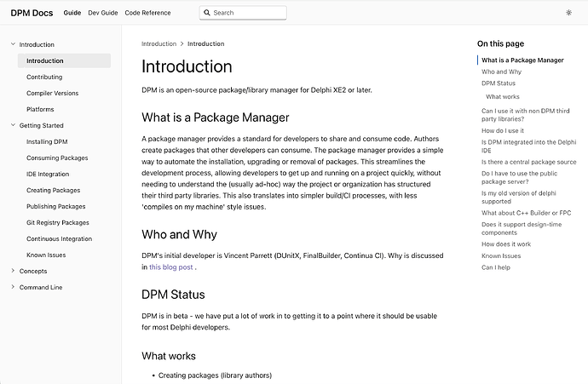Follow the 'this blog post' link
The width and height of the screenshot is (588, 384).
pyautogui.click(x=171, y=267)
